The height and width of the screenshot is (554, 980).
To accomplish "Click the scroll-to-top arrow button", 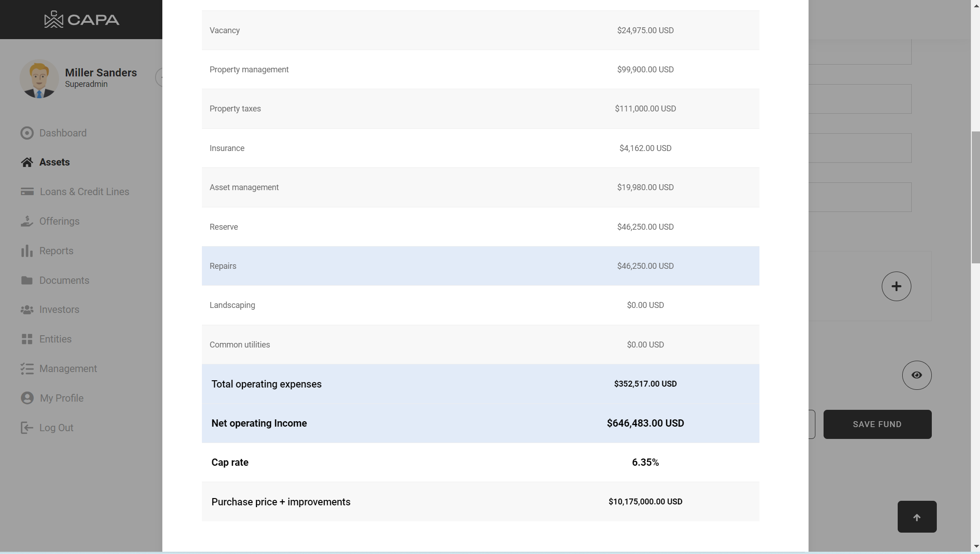I will click(x=916, y=517).
